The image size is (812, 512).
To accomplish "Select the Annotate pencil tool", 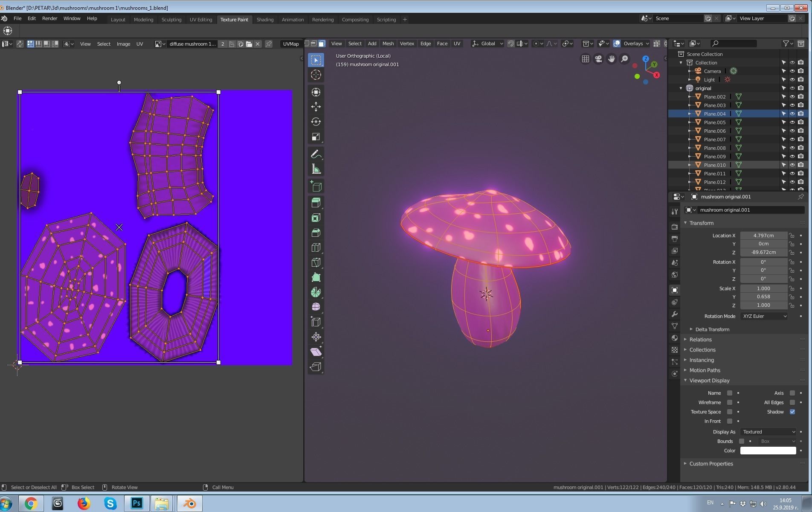I will pos(316,154).
